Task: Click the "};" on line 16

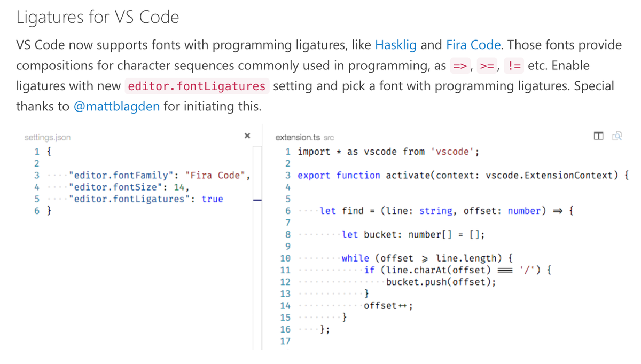Action: (x=325, y=329)
